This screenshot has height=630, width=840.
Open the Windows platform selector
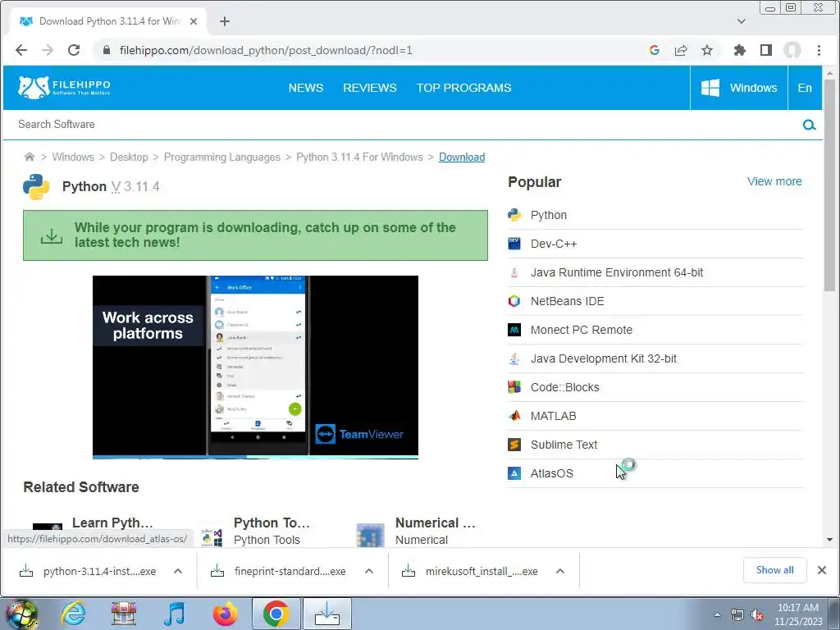739,88
